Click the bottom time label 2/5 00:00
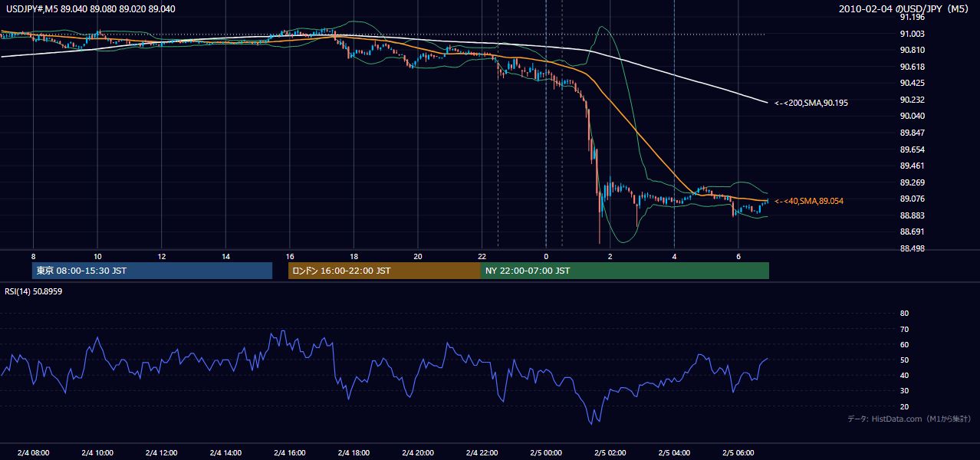This screenshot has height=460, width=980. [546, 452]
